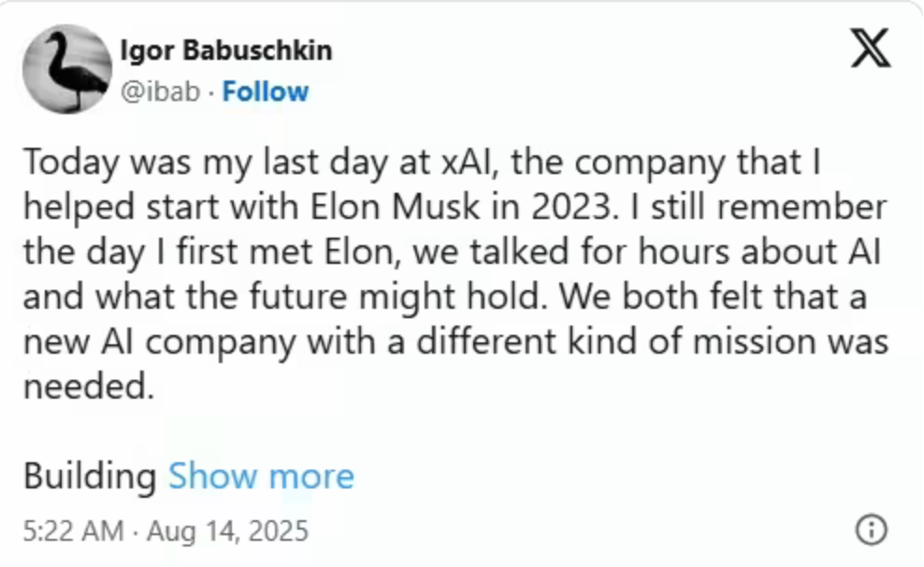Image resolution: width=924 pixels, height=567 pixels.
Task: Follow the @ibab account
Action: pyautogui.click(x=266, y=92)
